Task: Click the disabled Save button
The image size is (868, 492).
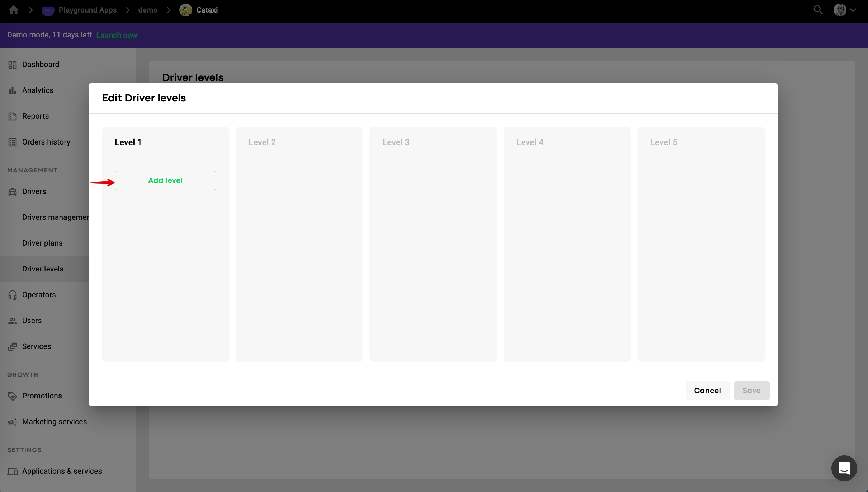Action: [751, 391]
